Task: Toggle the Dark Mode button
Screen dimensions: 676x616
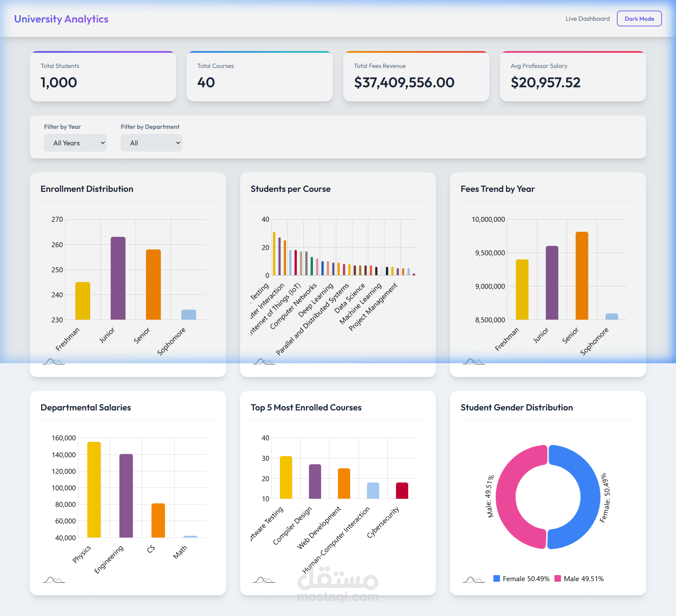Action: [639, 19]
